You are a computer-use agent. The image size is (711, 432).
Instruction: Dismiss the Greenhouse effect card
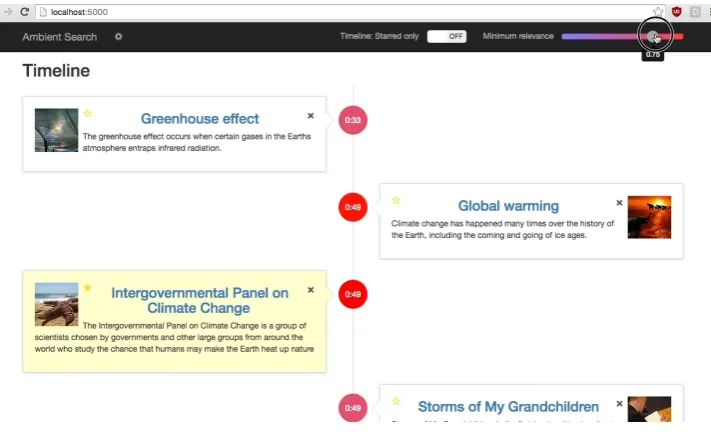coord(311,116)
